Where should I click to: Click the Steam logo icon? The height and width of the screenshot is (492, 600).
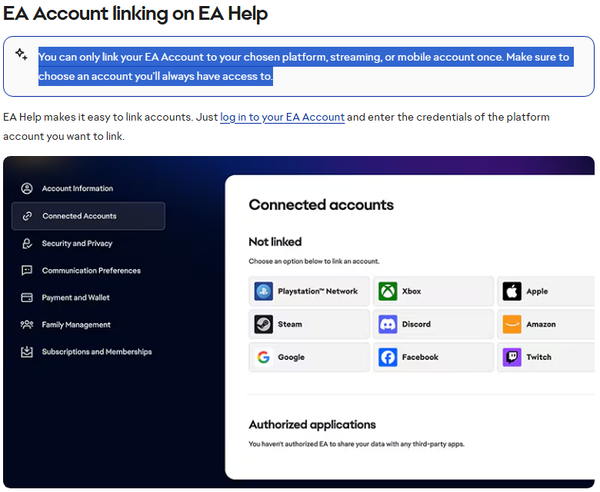263,324
